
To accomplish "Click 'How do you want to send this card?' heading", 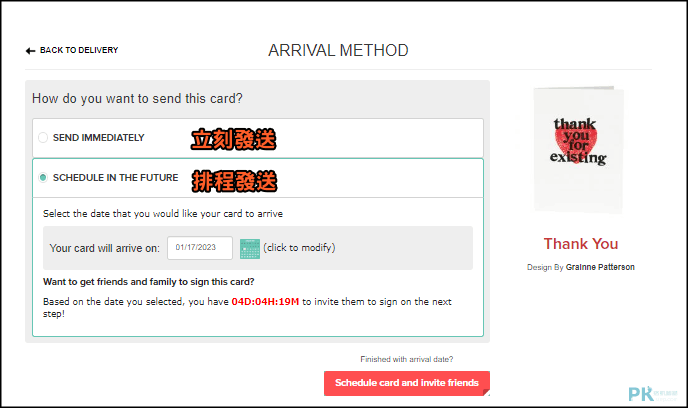I will pyautogui.click(x=137, y=99).
